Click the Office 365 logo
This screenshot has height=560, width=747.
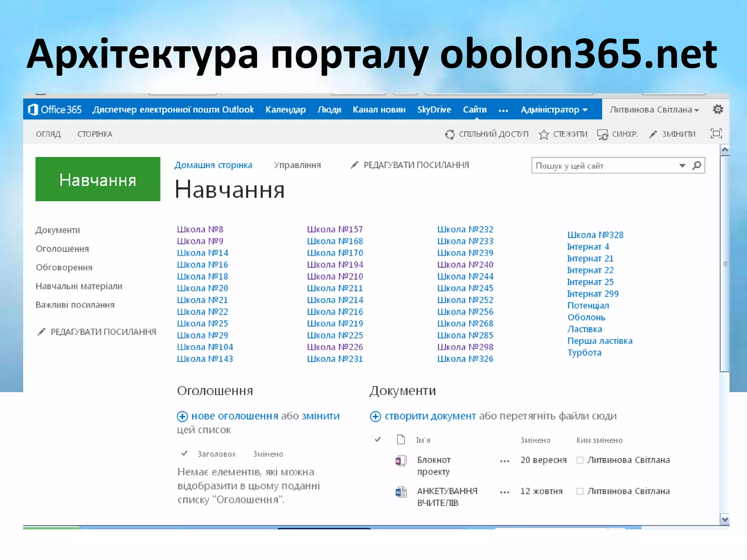(55, 109)
